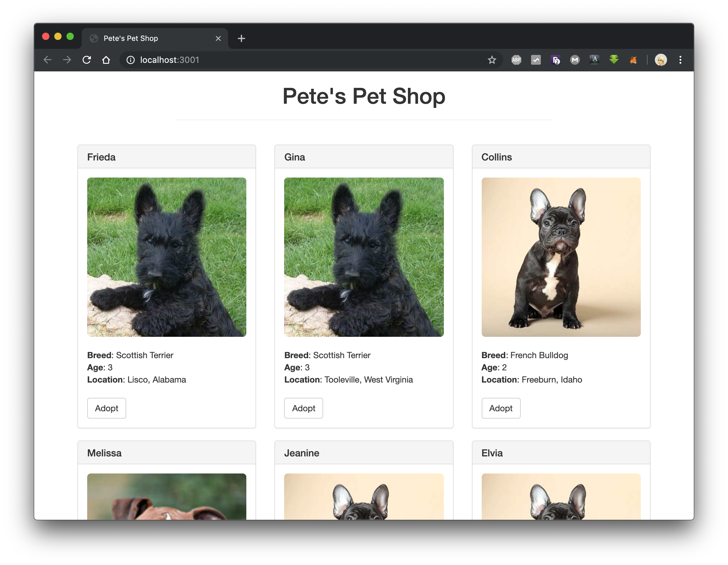Open the MetaMask fox extension
The image size is (728, 565).
coord(633,60)
